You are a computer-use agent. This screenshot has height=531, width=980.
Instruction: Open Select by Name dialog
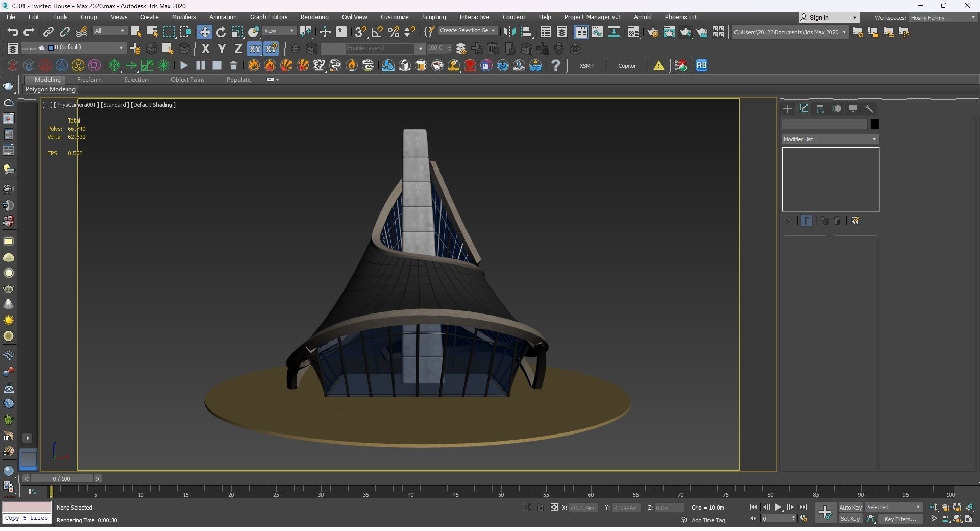(152, 32)
